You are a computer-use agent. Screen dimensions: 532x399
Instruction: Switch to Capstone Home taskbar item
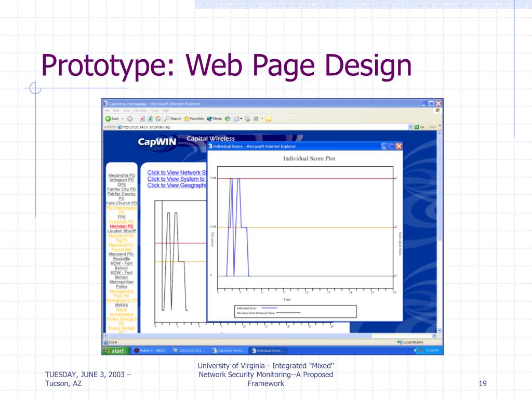pyautogui.click(x=228, y=351)
